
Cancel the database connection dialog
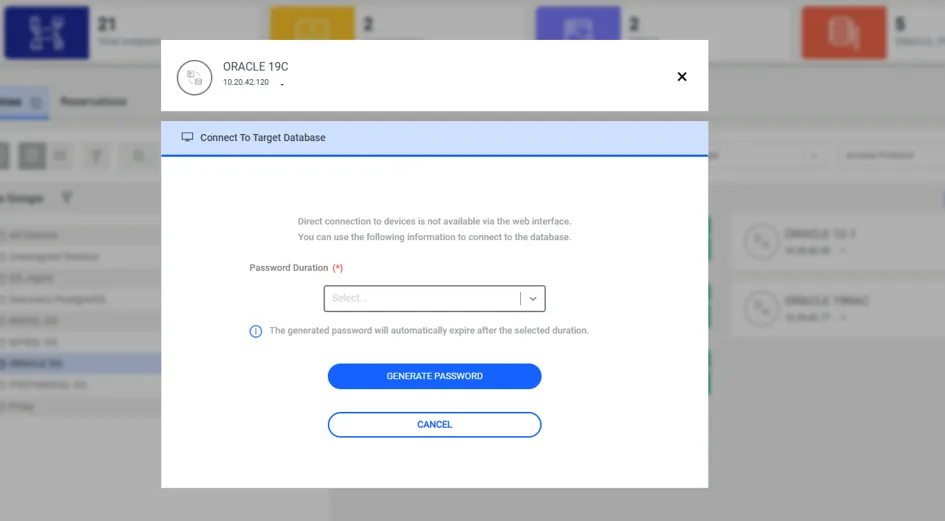pos(435,425)
